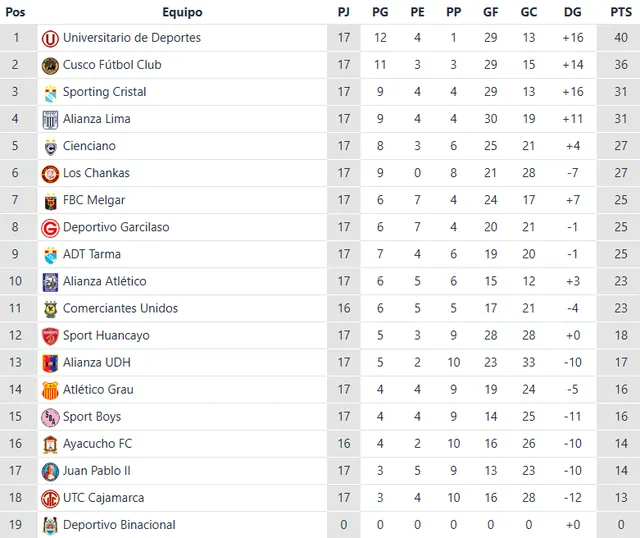Click the DG column header
This screenshot has width=640, height=538.
click(x=572, y=12)
